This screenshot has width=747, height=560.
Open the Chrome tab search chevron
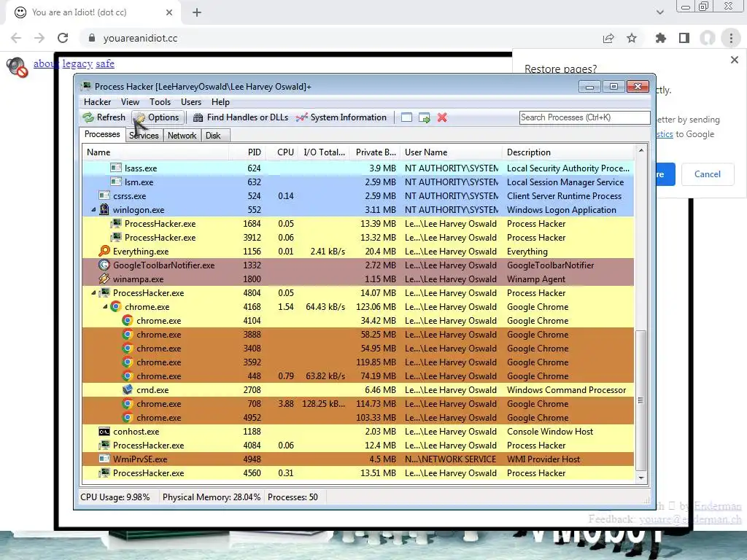pyautogui.click(x=659, y=12)
